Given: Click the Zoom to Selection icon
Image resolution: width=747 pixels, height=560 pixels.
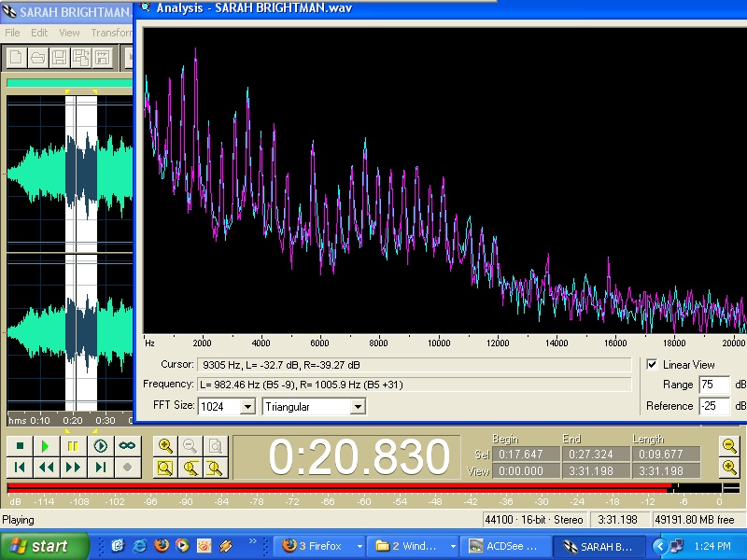Looking at the screenshot, I should 165,468.
